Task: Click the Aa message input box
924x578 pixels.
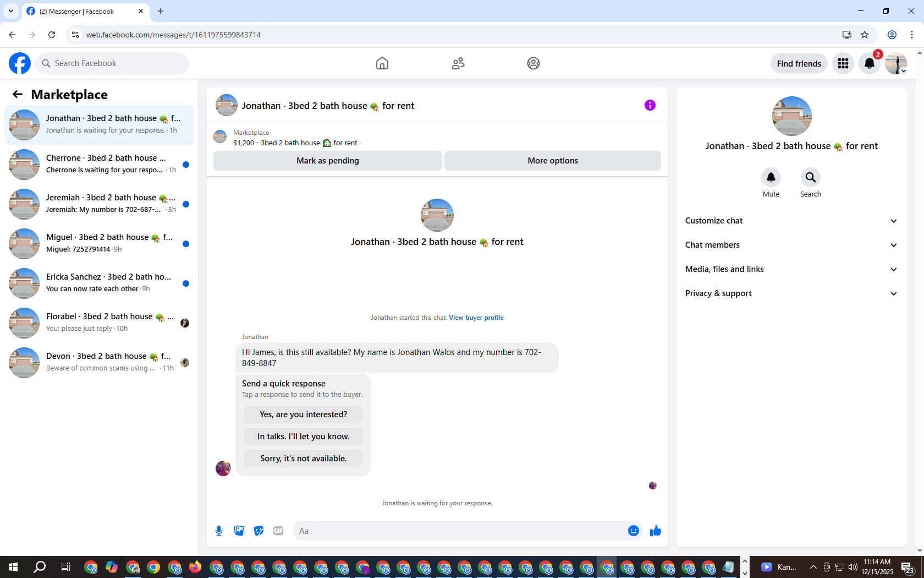Action: (459, 531)
